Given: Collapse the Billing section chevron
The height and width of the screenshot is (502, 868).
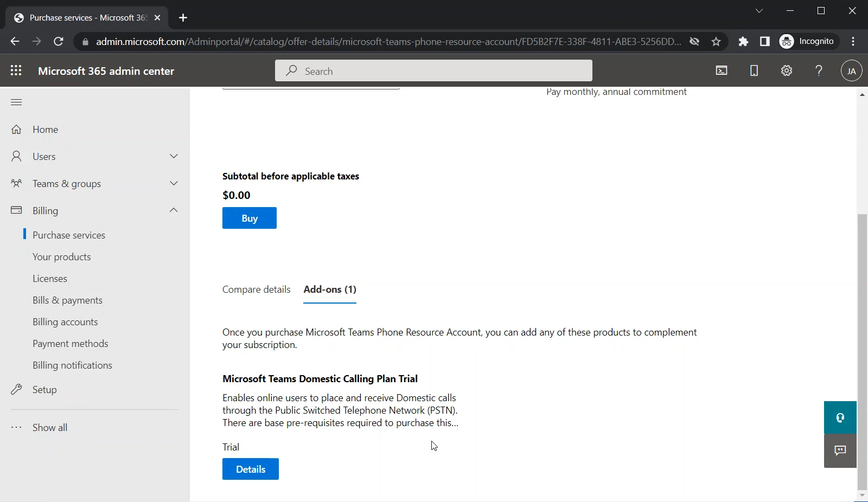Looking at the screenshot, I should tap(174, 210).
